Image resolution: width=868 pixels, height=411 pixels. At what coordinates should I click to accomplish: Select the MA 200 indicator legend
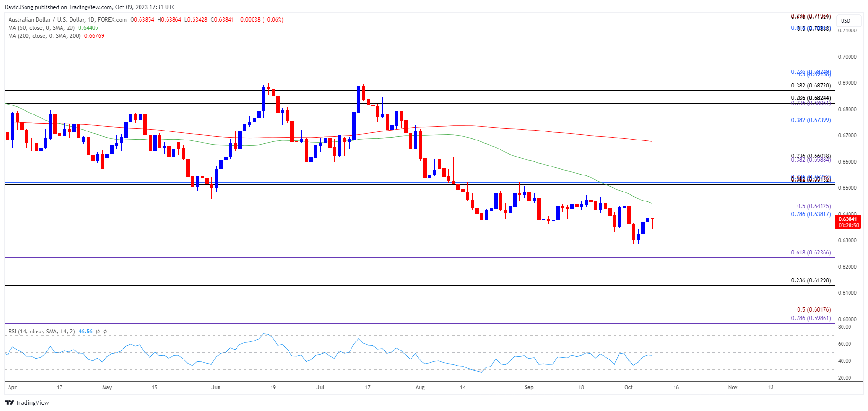pyautogui.click(x=44, y=36)
